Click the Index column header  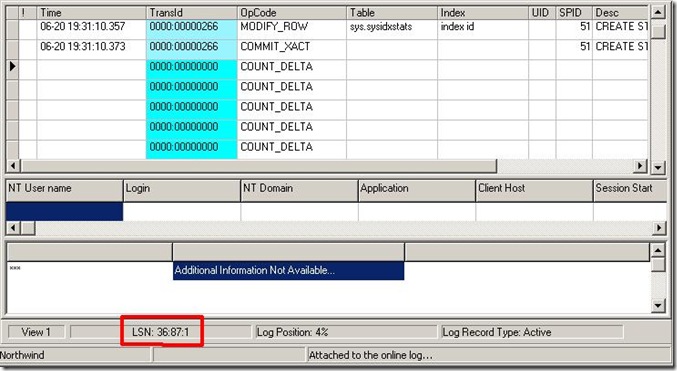(483, 13)
